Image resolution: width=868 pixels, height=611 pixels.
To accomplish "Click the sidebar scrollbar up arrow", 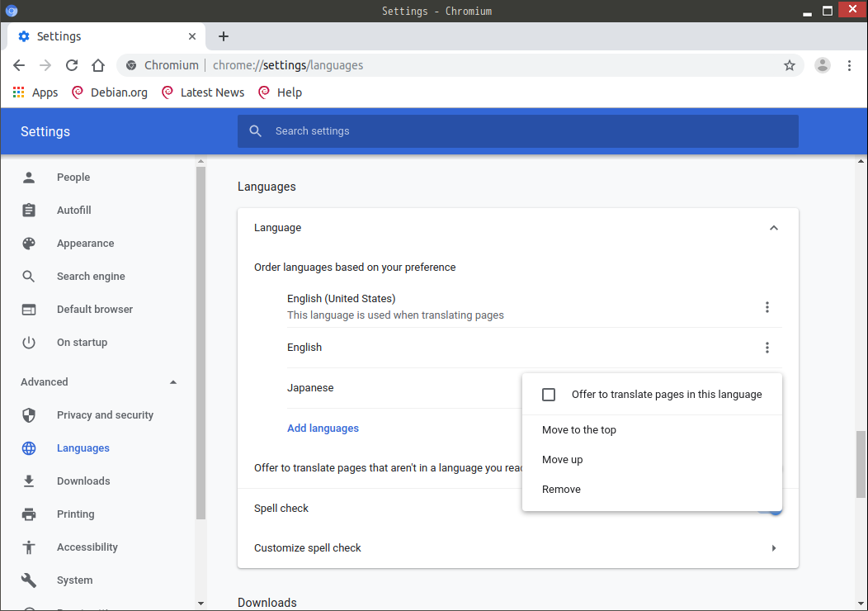I will (201, 161).
